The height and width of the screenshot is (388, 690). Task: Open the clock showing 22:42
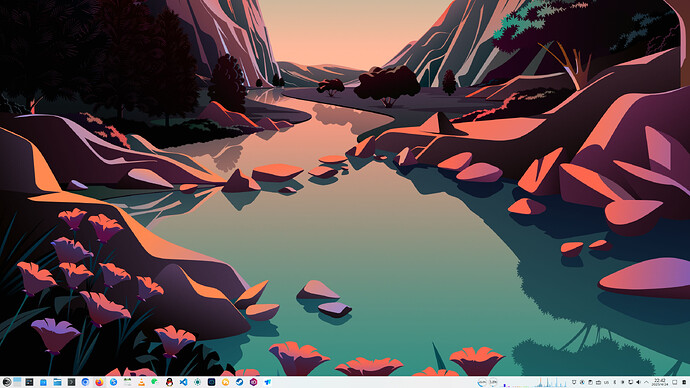[x=659, y=382]
